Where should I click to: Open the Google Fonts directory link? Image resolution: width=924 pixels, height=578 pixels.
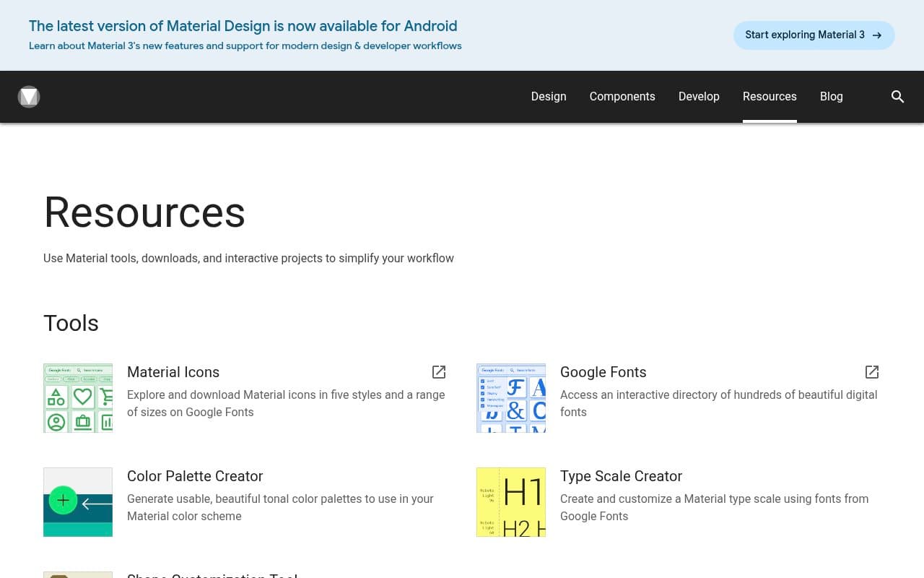tap(603, 372)
